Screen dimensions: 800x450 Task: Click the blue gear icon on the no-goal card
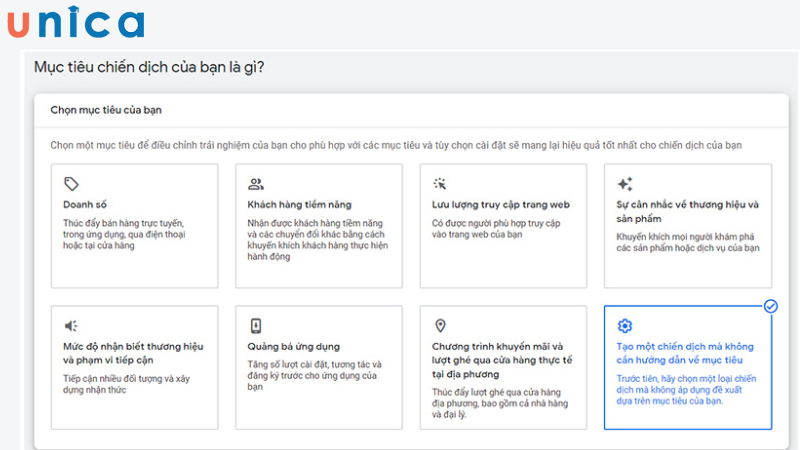click(625, 326)
